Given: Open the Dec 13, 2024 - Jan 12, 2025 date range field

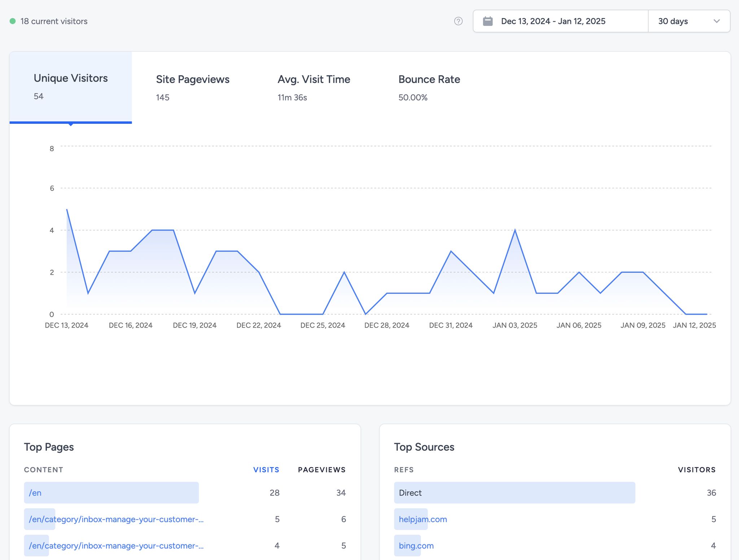Looking at the screenshot, I should 561,21.
